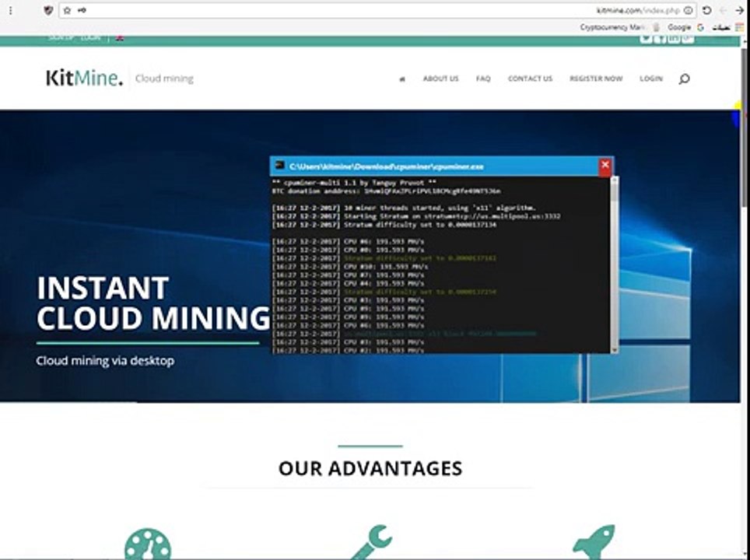
Task: Reload the page
Action: click(707, 10)
